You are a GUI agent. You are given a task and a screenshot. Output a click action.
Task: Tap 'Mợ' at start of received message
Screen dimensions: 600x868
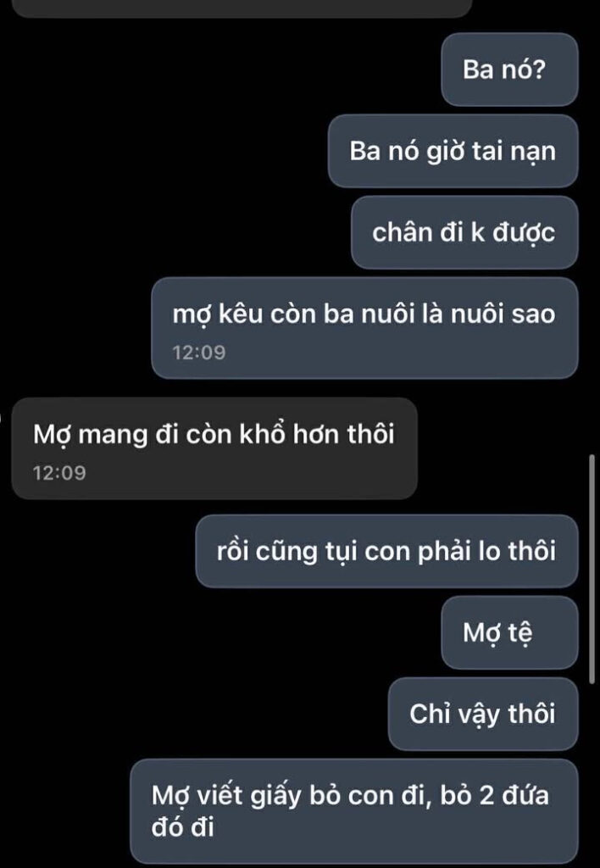click(x=53, y=435)
